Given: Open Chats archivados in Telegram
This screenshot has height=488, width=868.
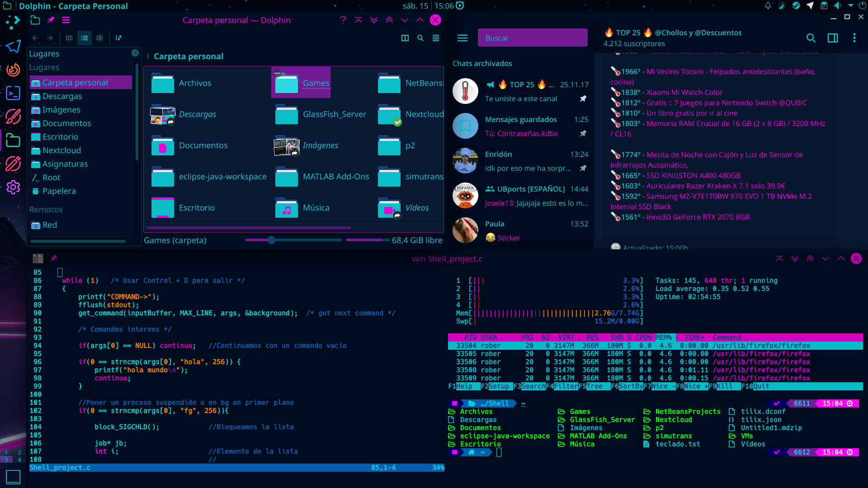Looking at the screenshot, I should pos(482,63).
